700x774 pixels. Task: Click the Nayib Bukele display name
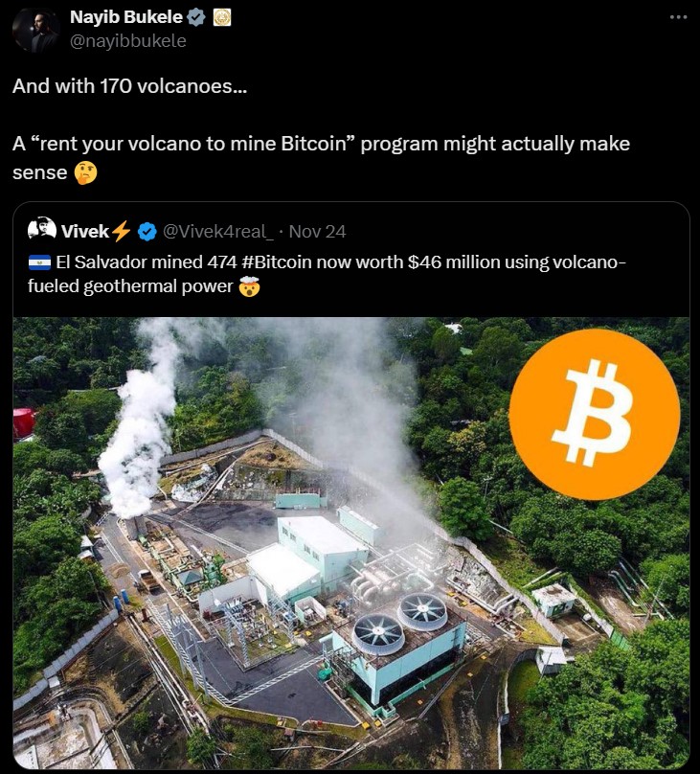[x=126, y=17]
